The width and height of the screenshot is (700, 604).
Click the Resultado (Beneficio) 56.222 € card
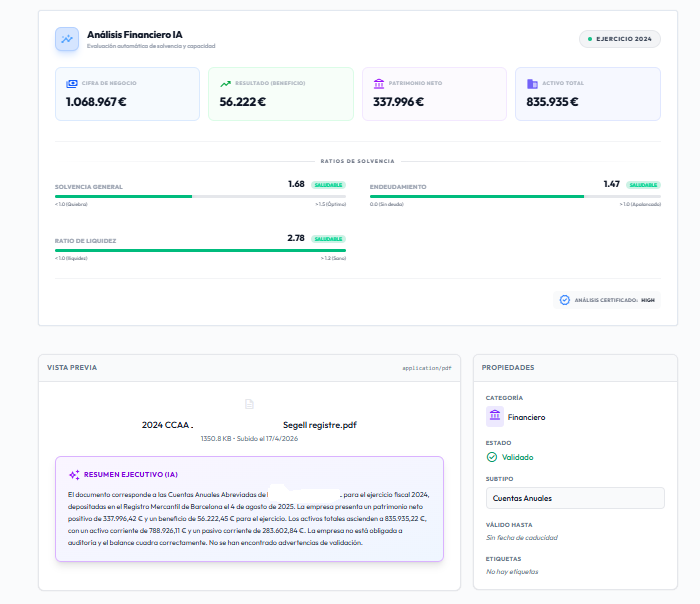281,94
